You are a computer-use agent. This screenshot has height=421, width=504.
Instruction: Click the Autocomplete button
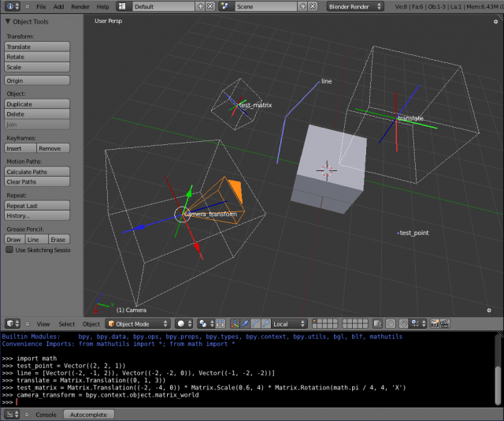(x=88, y=415)
